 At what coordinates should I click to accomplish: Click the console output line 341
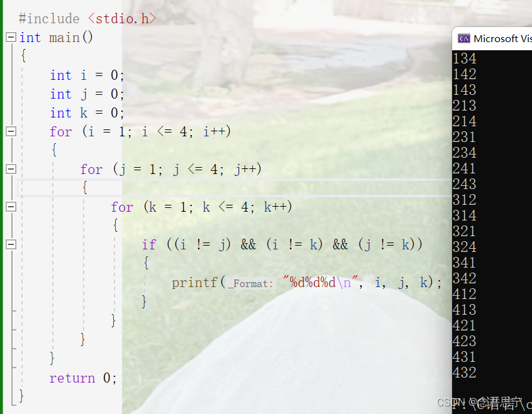coord(465,263)
